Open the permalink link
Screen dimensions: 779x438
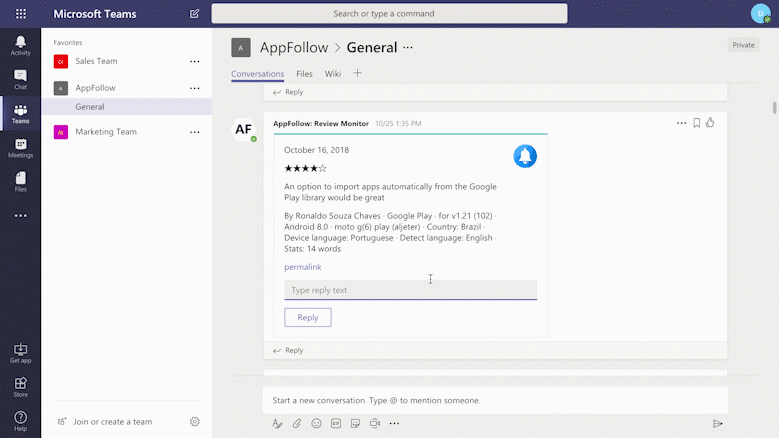pos(302,267)
